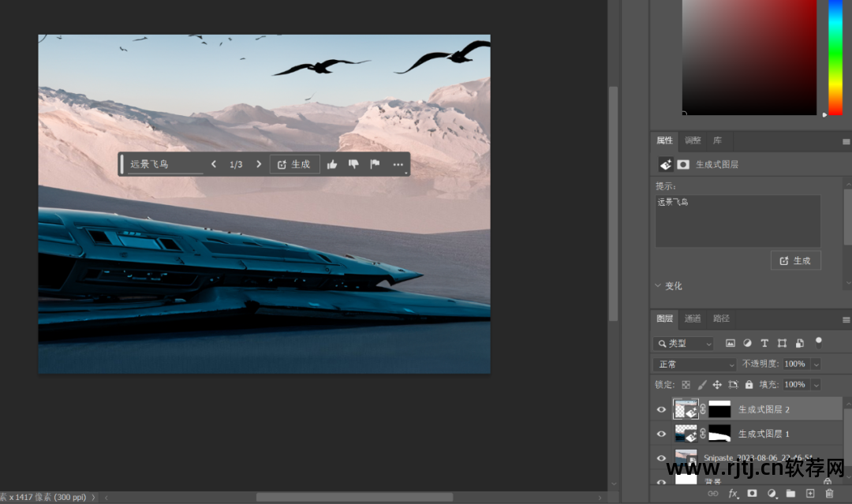Click the mask icon in properties panel
Screen dimensions: 852x504
click(x=683, y=164)
